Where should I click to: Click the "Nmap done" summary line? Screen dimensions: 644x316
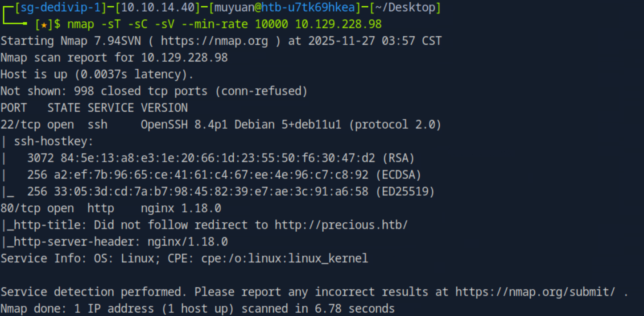coord(197,308)
